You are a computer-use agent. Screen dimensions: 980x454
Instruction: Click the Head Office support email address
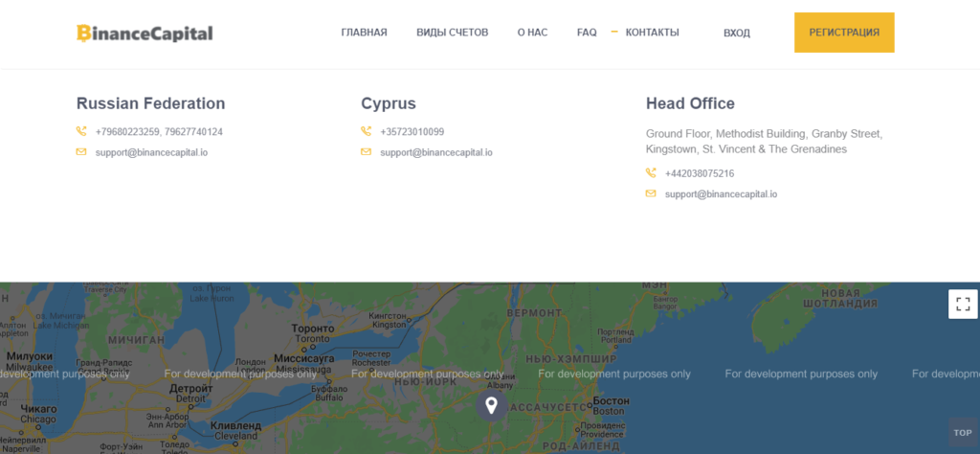click(x=721, y=193)
